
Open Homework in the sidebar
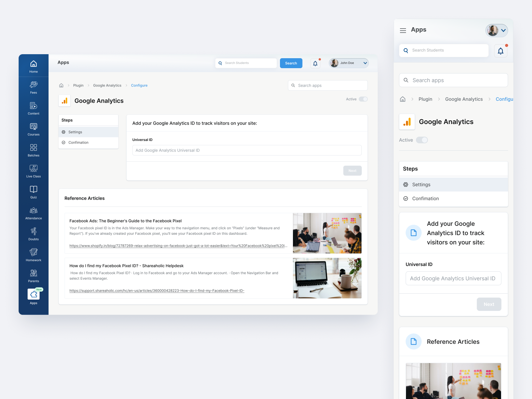click(x=34, y=255)
